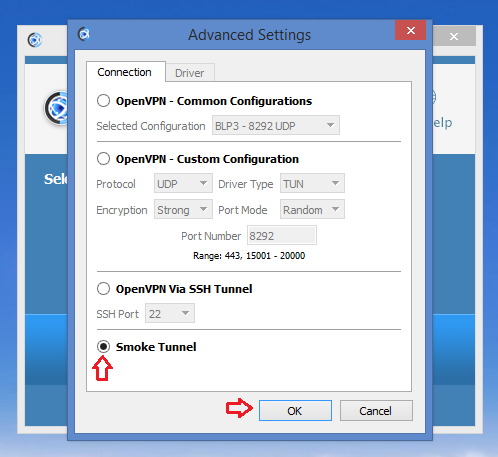
Task: Click the large globe logo in main window
Action: 57,108
